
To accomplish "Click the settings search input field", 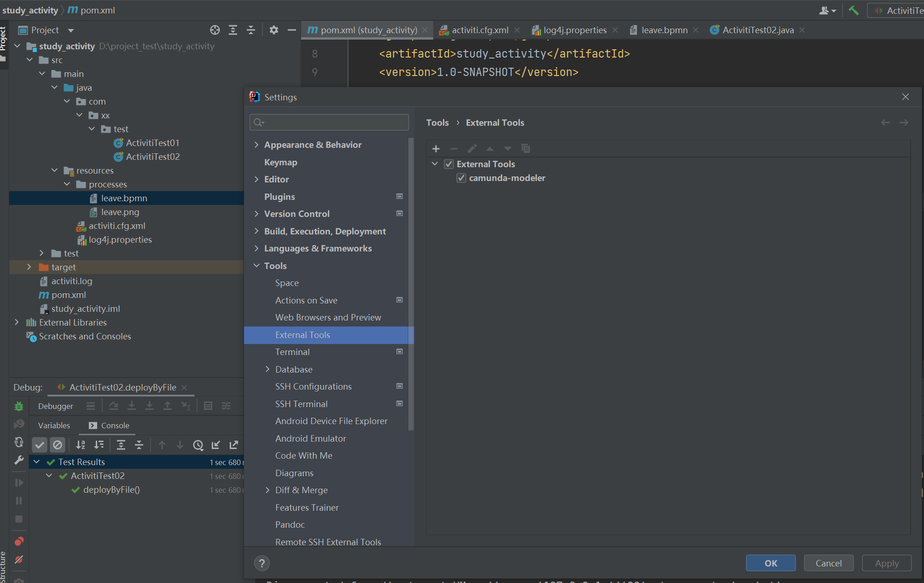I will coord(329,122).
